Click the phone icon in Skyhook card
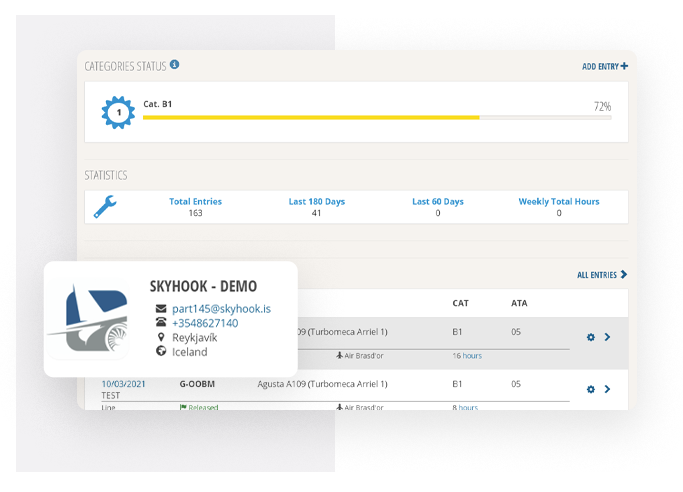Image resolution: width=683 pixels, height=492 pixels. point(161,323)
